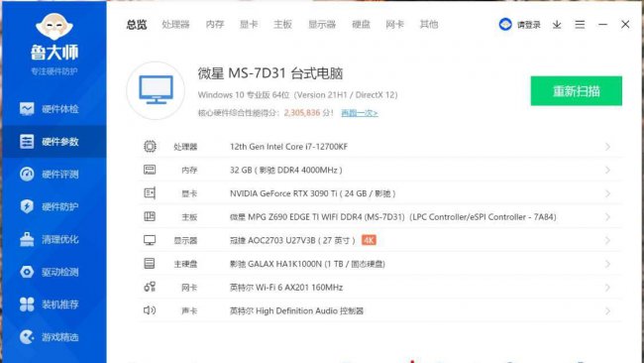Open 清理优化 cleanup broom icon
This screenshot has width=644, height=363.
click(27, 239)
